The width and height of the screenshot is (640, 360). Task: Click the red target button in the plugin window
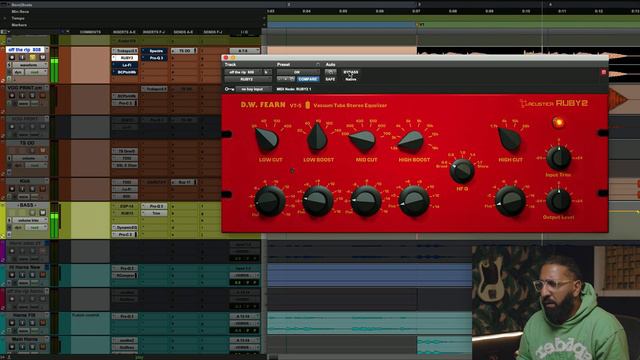click(x=604, y=72)
